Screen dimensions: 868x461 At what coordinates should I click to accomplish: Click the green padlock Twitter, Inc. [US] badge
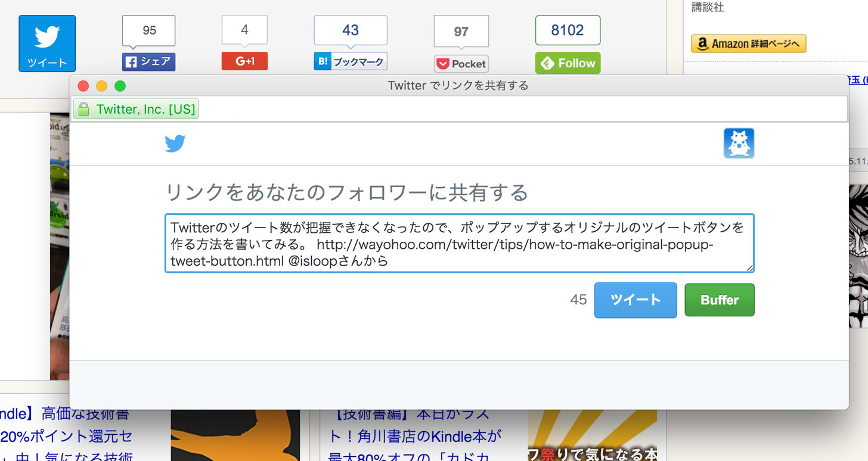(x=136, y=109)
